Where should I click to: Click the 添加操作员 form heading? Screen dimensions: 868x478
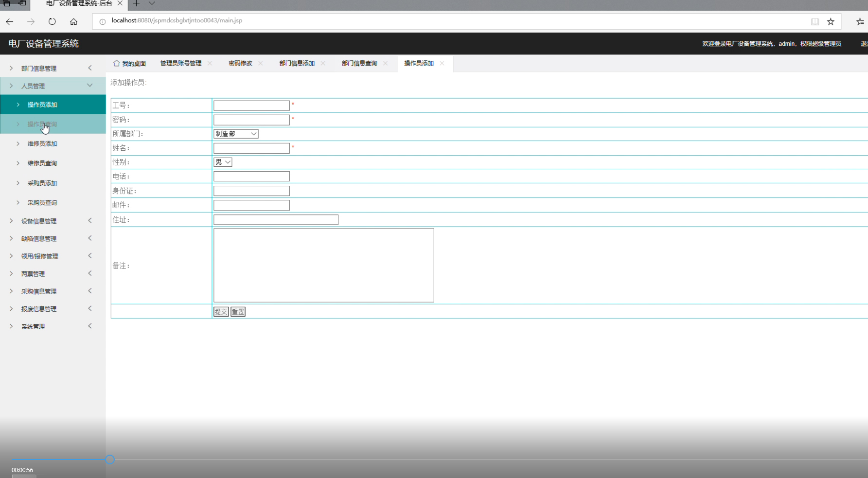tap(128, 83)
